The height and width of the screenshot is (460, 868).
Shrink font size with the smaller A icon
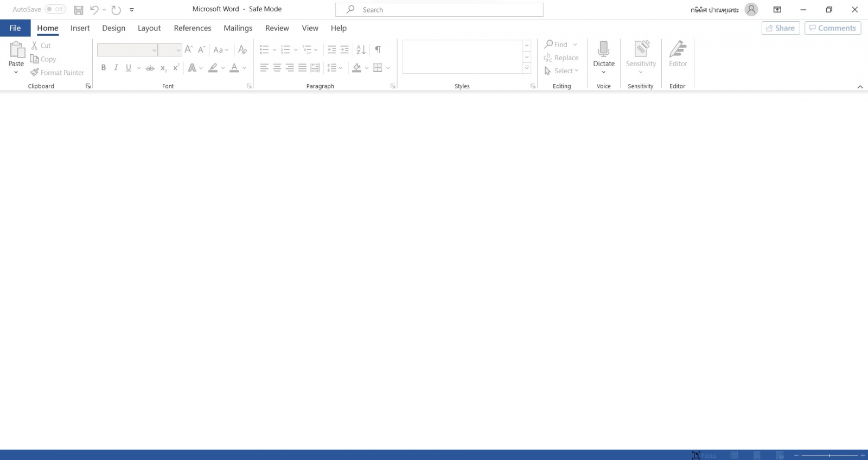(x=201, y=50)
